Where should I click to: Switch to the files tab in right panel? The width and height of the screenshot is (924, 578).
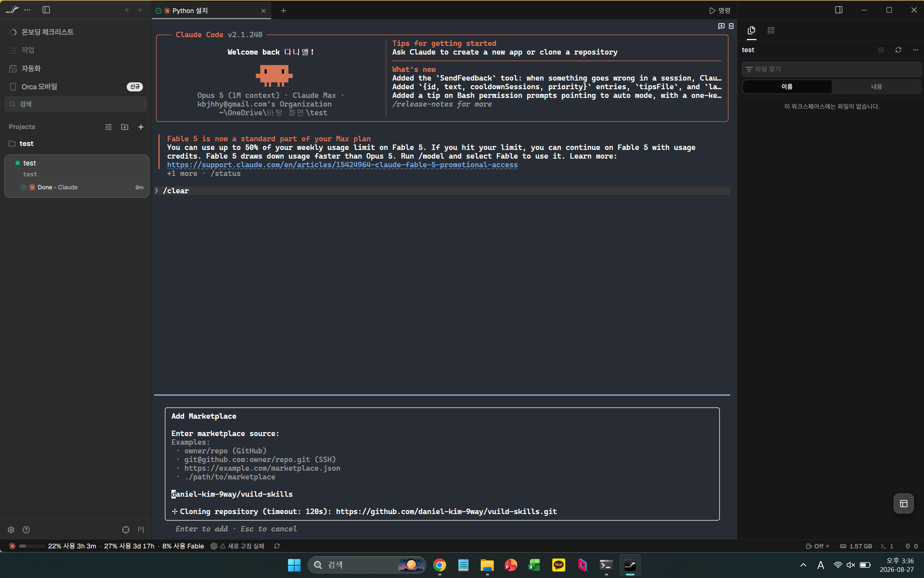751,31
